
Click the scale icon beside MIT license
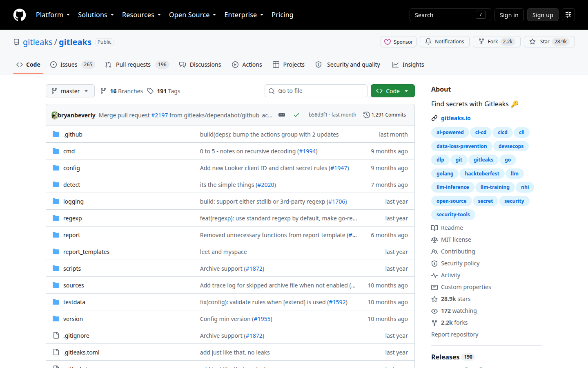coord(434,240)
